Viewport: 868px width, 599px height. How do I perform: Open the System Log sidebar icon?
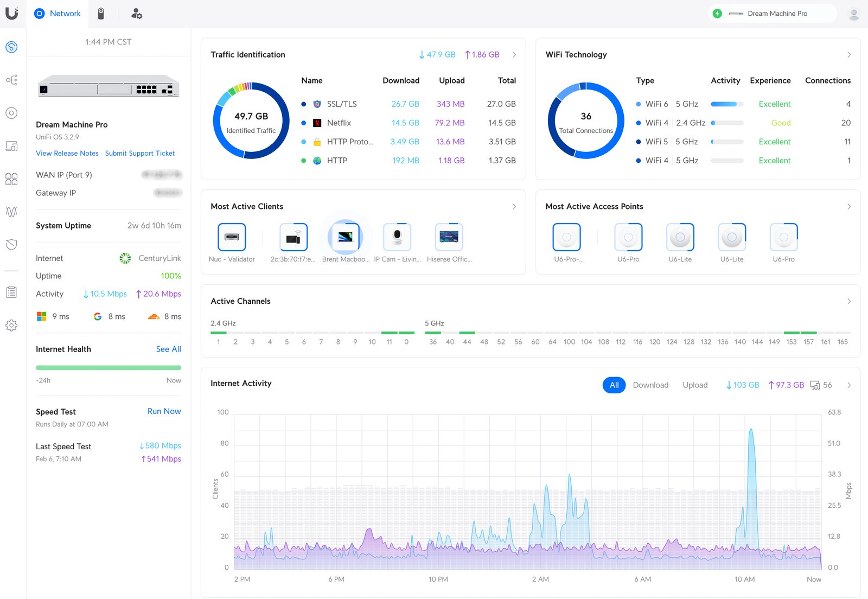tap(11, 292)
